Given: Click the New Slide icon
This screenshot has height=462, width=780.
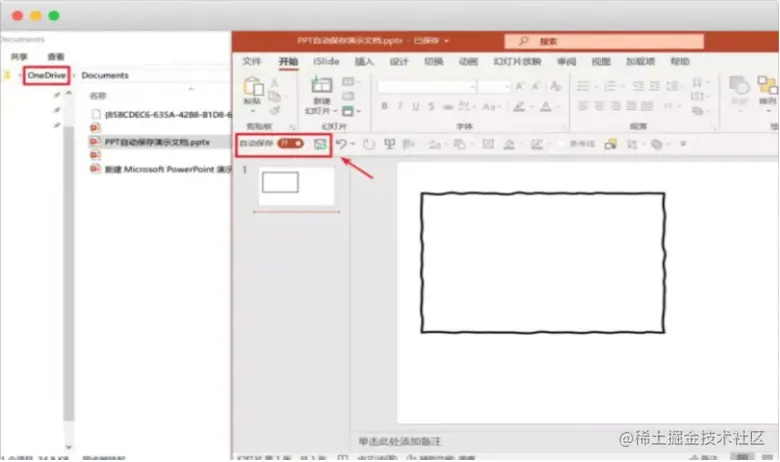Looking at the screenshot, I should pos(321,85).
